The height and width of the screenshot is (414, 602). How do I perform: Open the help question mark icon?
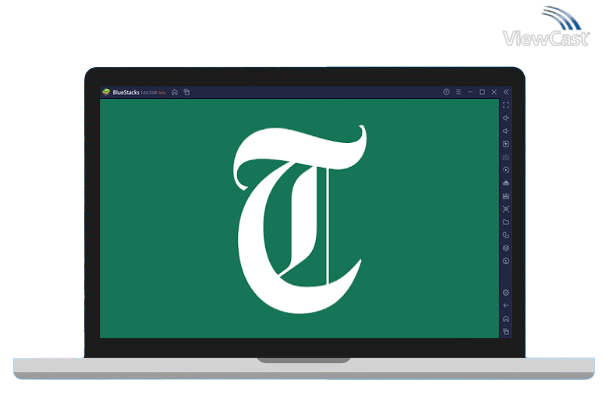[446, 92]
